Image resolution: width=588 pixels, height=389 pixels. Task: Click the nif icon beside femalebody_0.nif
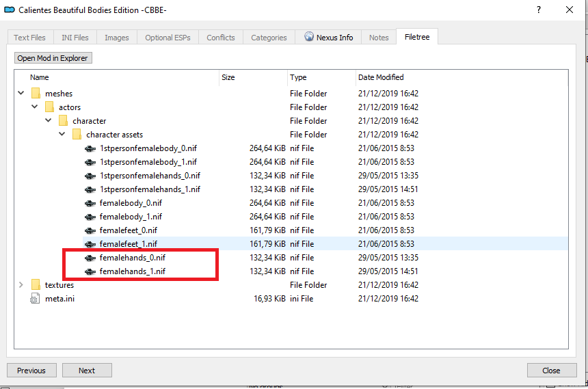pyautogui.click(x=90, y=203)
